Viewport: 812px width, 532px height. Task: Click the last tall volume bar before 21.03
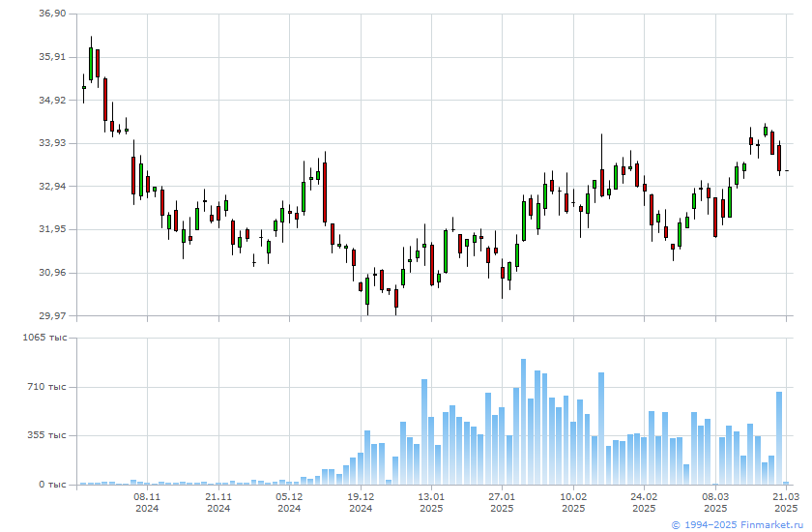[779, 438]
